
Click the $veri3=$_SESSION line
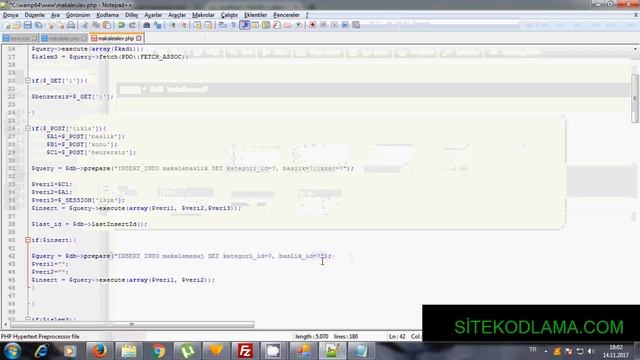[78, 200]
